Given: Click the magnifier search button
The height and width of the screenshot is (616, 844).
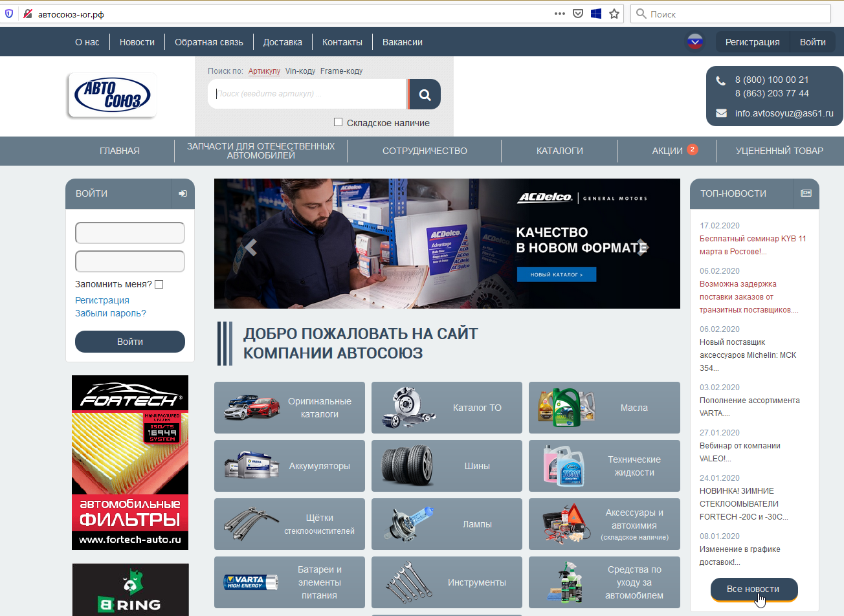Looking at the screenshot, I should click(x=425, y=94).
